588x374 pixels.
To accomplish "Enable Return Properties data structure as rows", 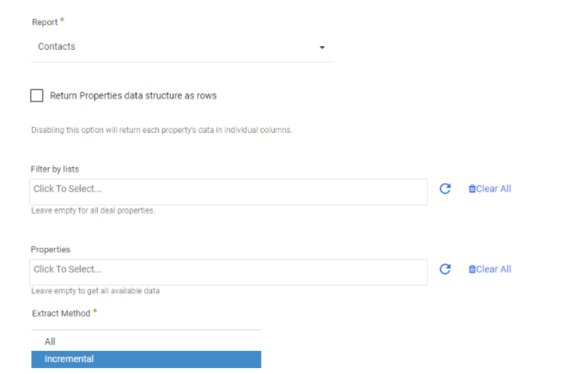I will click(x=37, y=96).
